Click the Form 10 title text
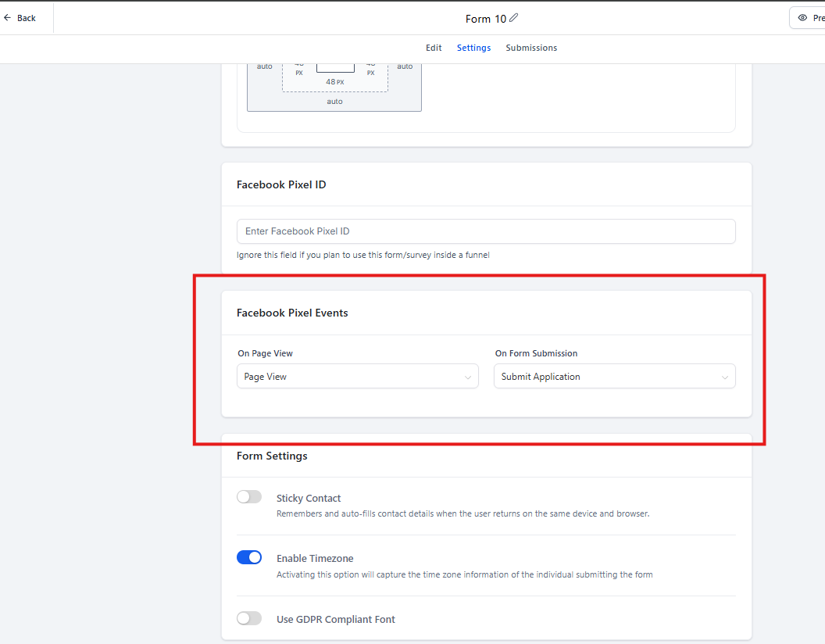This screenshot has width=825, height=644. (485, 19)
